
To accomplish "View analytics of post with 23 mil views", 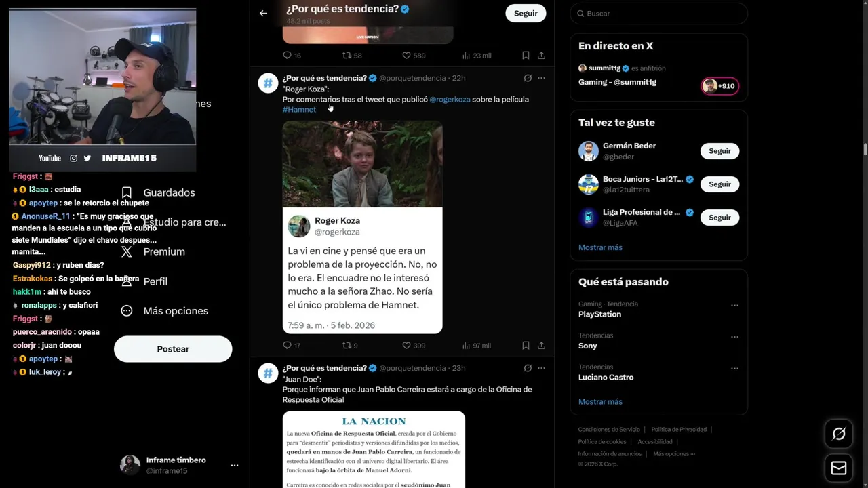I will click(x=476, y=56).
